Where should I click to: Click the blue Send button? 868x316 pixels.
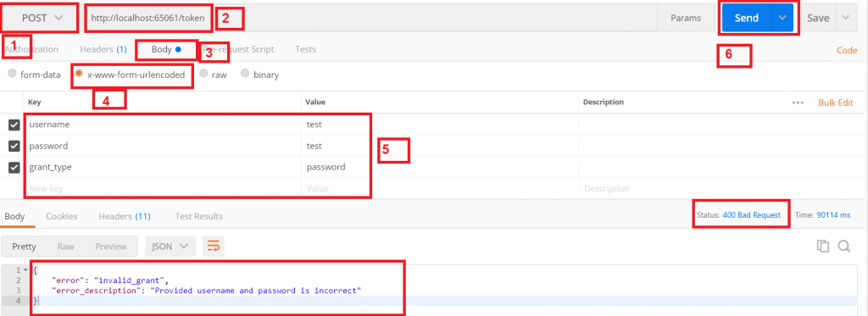[746, 18]
